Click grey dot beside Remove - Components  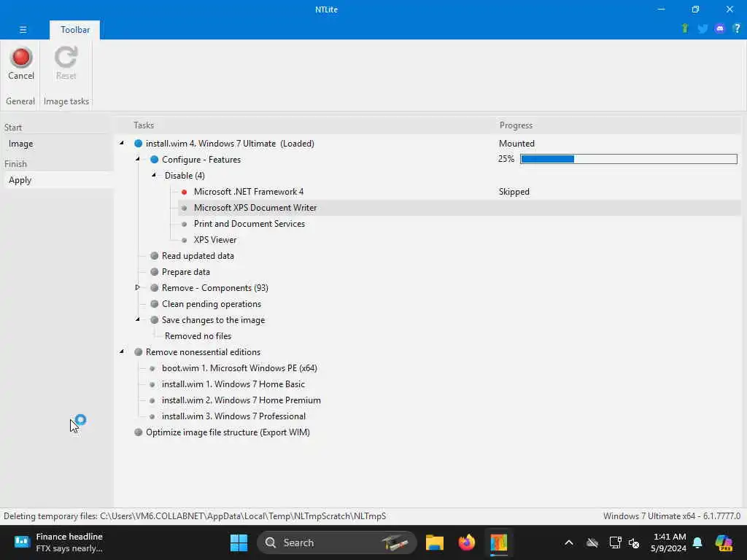(155, 287)
